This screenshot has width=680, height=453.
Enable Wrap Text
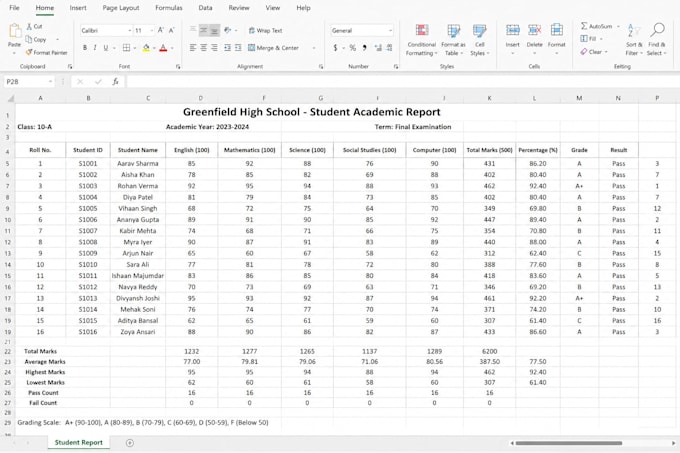click(265, 30)
